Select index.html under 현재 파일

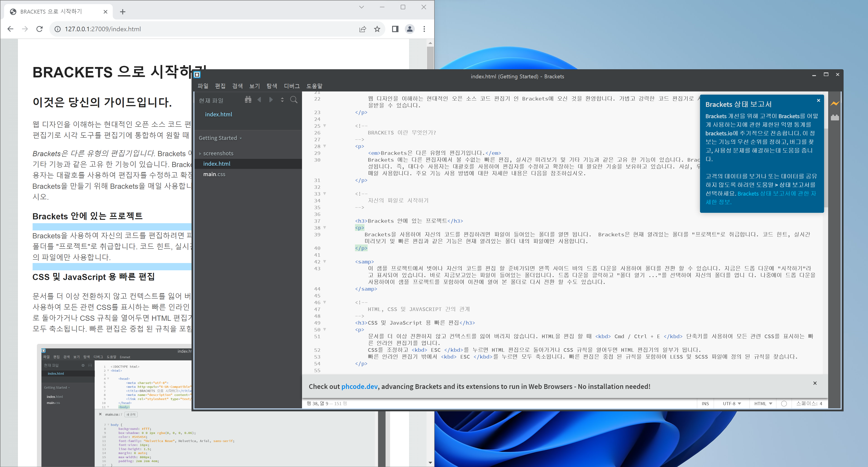pyautogui.click(x=218, y=115)
